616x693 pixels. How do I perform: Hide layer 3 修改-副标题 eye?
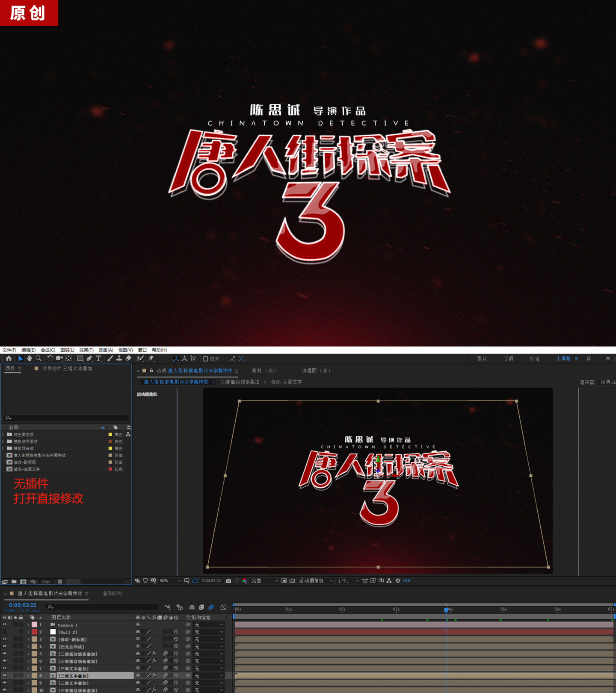[x=5, y=639]
